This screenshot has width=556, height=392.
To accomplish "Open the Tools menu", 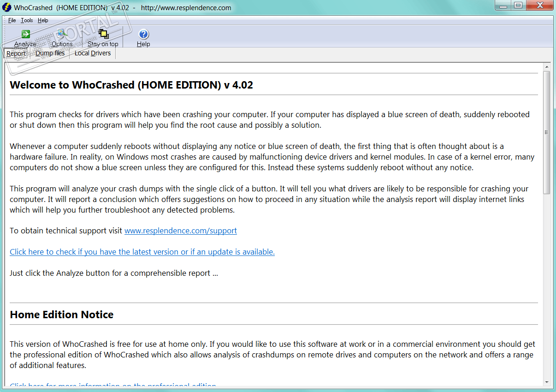I will 27,20.
